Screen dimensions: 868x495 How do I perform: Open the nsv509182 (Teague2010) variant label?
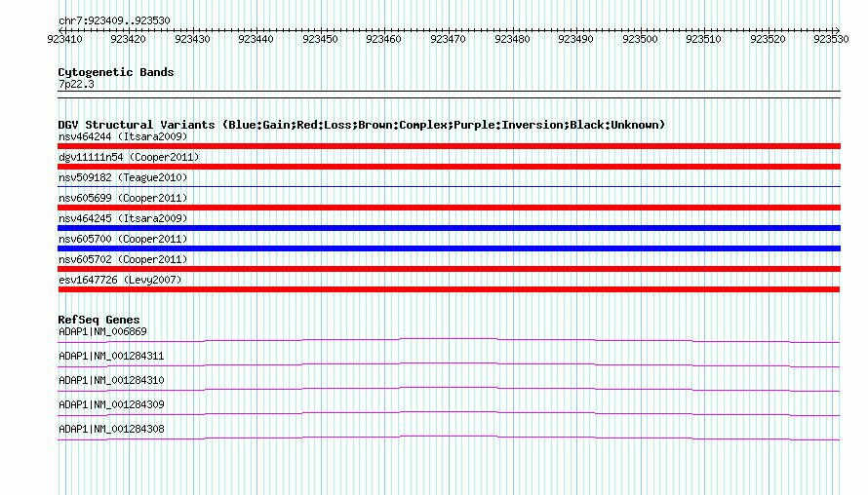click(x=123, y=177)
